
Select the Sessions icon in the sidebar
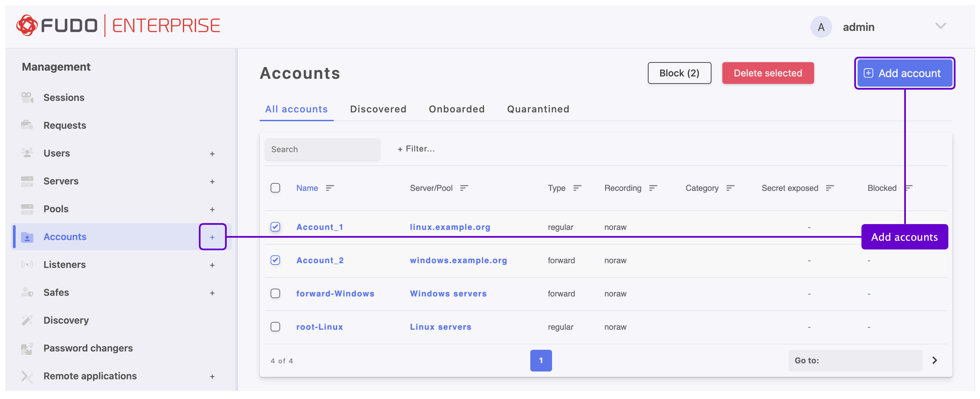coord(27,97)
